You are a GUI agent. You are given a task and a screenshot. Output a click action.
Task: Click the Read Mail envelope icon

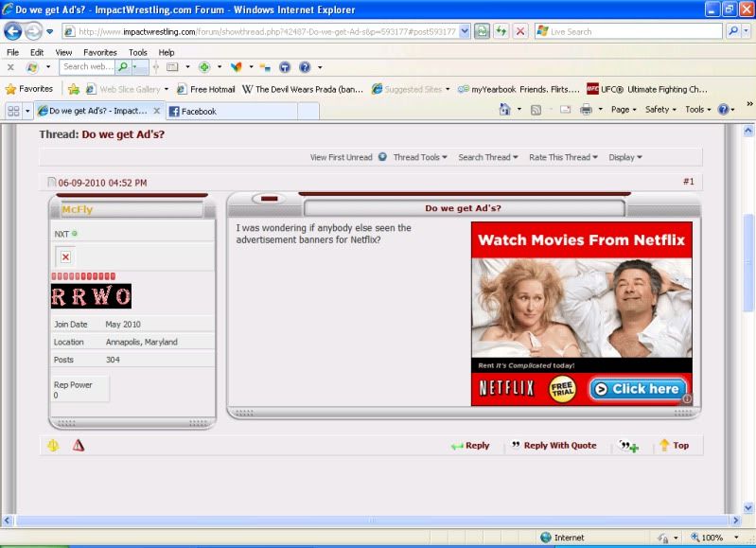click(565, 110)
